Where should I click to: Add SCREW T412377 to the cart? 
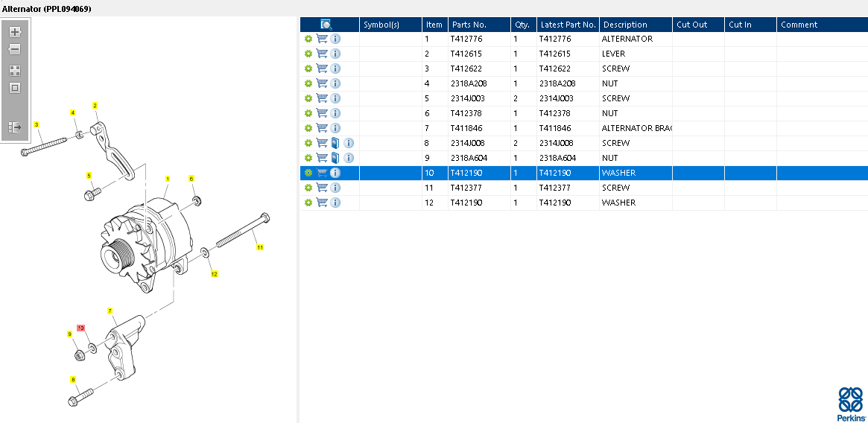point(322,188)
